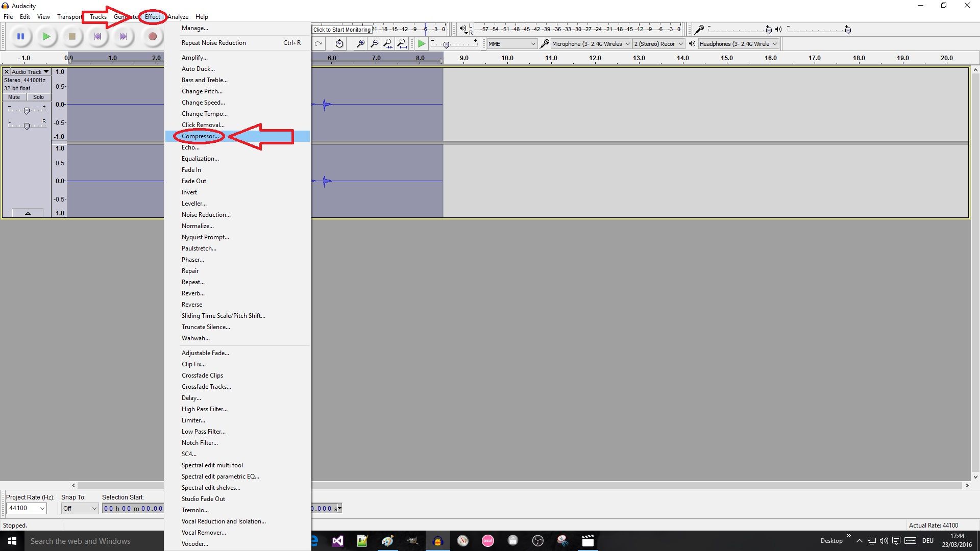The height and width of the screenshot is (551, 980).
Task: Adjust the track gain slider
Action: (x=27, y=110)
